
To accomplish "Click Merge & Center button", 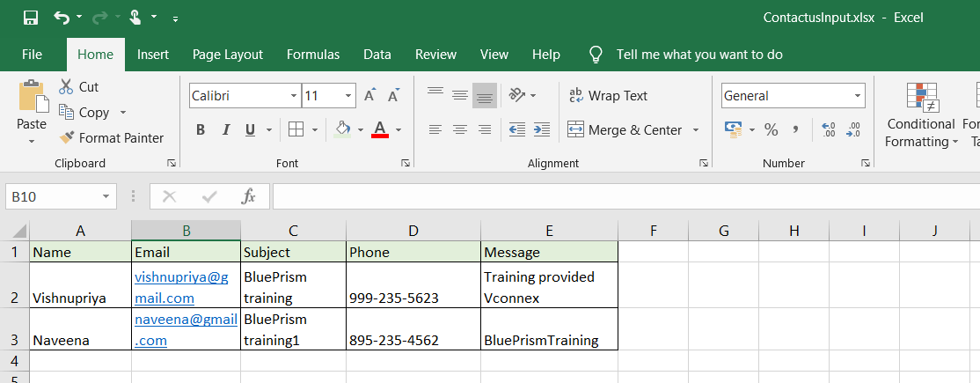I will [x=625, y=130].
